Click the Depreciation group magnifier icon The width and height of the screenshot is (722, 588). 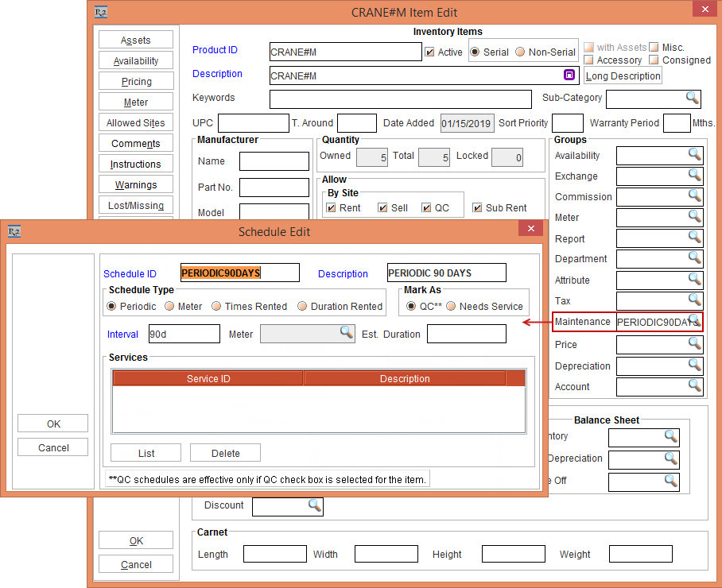pyautogui.click(x=694, y=366)
